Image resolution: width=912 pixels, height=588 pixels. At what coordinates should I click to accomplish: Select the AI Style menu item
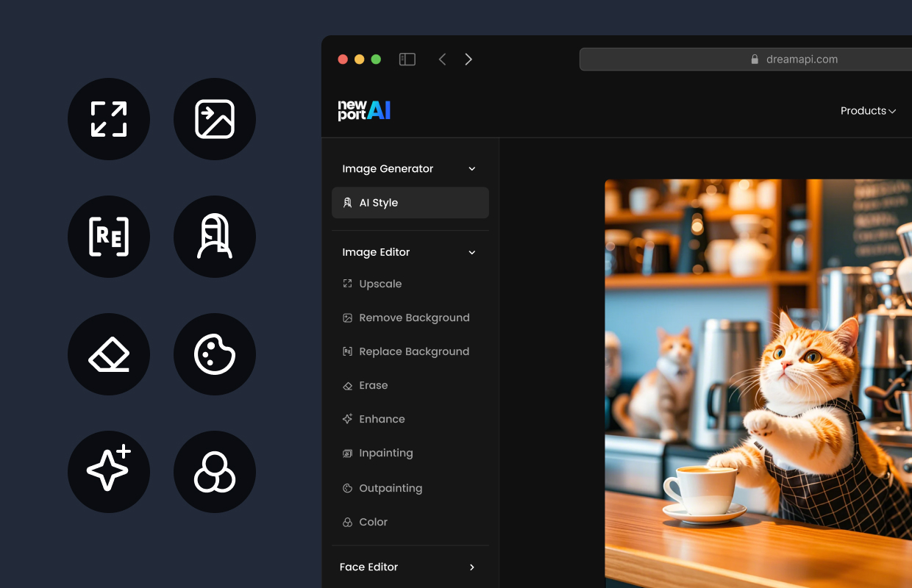(410, 202)
